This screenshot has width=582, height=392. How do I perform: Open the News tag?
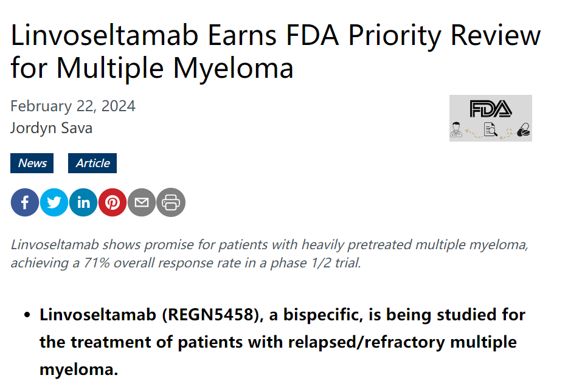(32, 163)
